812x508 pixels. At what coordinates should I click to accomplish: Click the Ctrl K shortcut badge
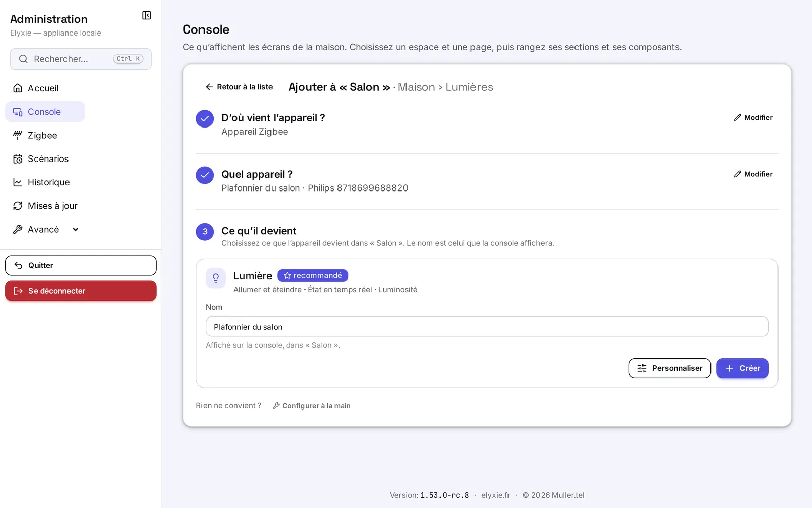tap(128, 59)
